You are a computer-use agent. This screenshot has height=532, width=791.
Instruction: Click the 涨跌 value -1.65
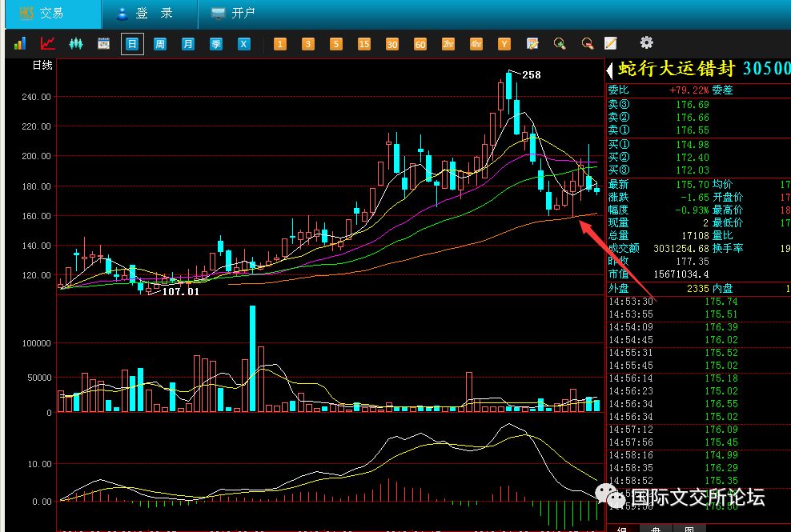click(x=695, y=197)
